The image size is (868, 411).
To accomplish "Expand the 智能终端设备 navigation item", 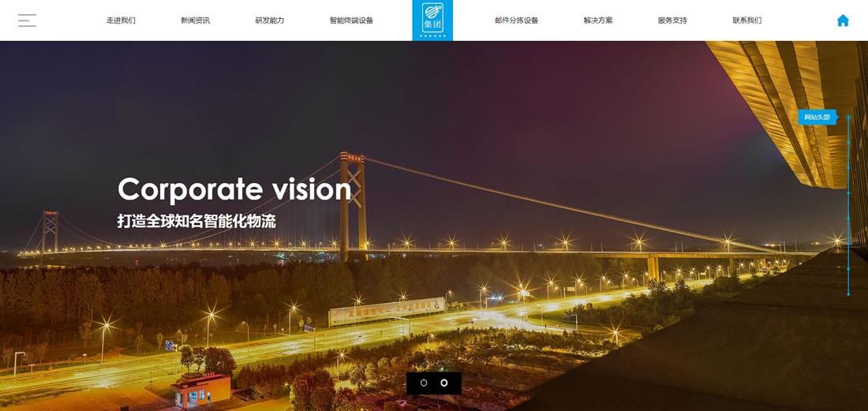I will 351,21.
